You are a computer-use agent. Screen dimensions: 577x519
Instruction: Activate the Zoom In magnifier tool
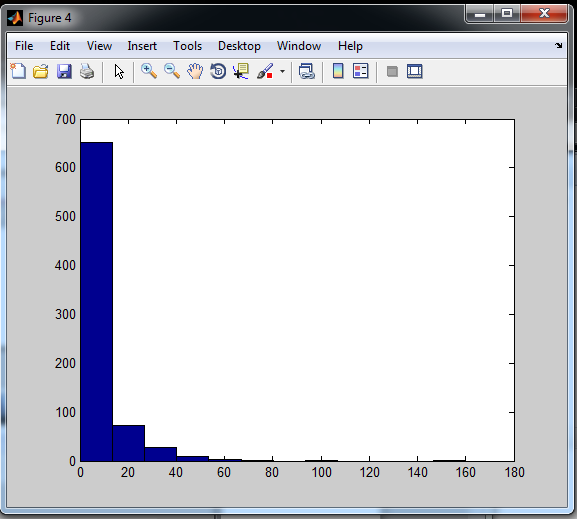(149, 71)
